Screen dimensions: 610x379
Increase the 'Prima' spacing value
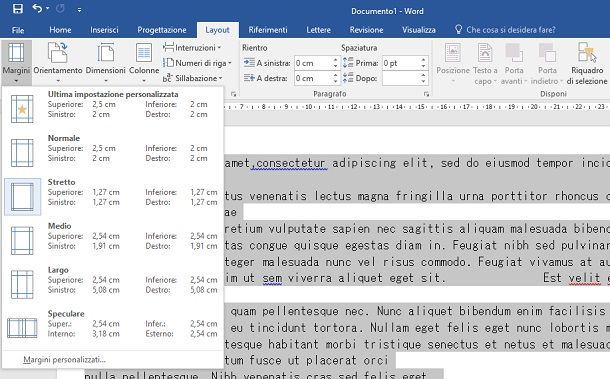(424, 60)
